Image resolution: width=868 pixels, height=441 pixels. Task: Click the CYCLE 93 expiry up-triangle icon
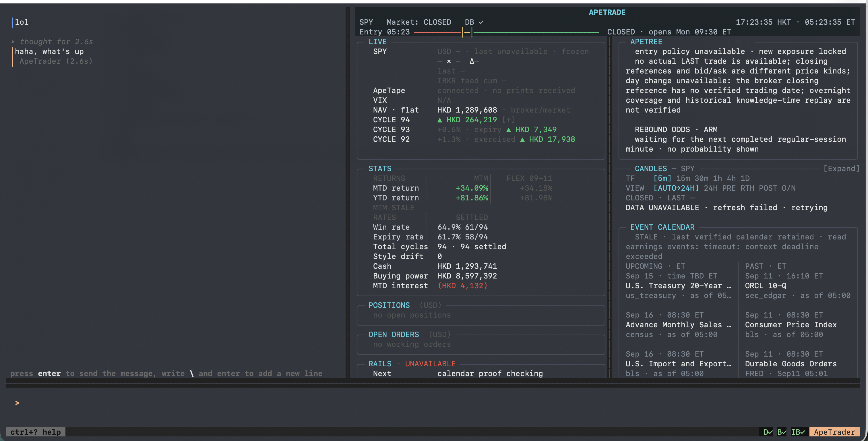click(x=508, y=129)
